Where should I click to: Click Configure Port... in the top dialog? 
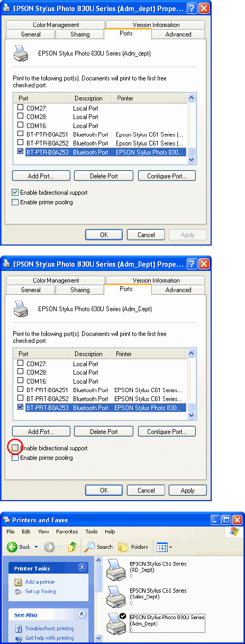[167, 176]
